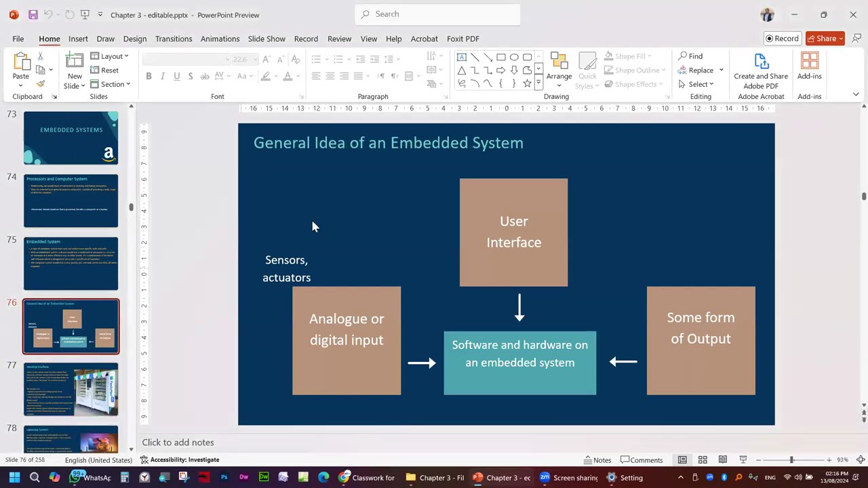Open the Select dropdown in Editing

pos(696,84)
